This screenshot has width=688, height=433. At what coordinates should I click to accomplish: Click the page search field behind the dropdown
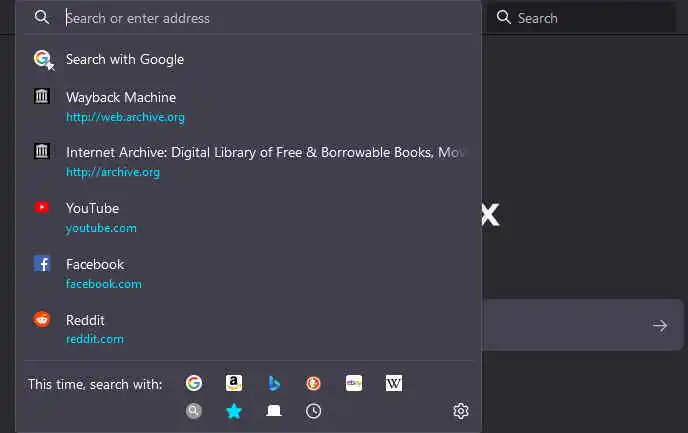pos(583,325)
